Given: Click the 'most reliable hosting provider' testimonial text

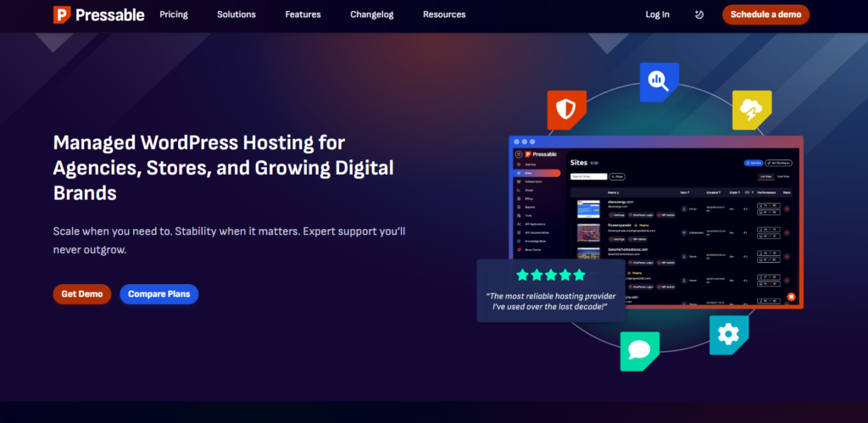Looking at the screenshot, I should click(x=551, y=301).
